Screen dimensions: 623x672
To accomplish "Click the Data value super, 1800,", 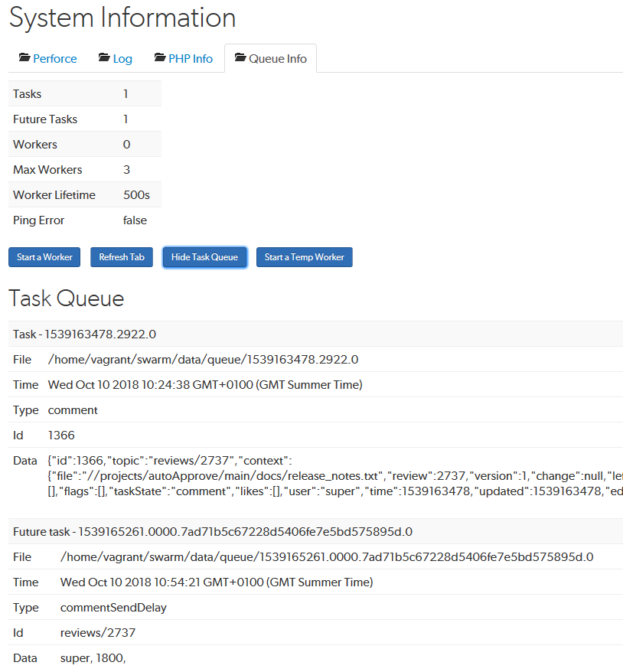I will [93, 658].
